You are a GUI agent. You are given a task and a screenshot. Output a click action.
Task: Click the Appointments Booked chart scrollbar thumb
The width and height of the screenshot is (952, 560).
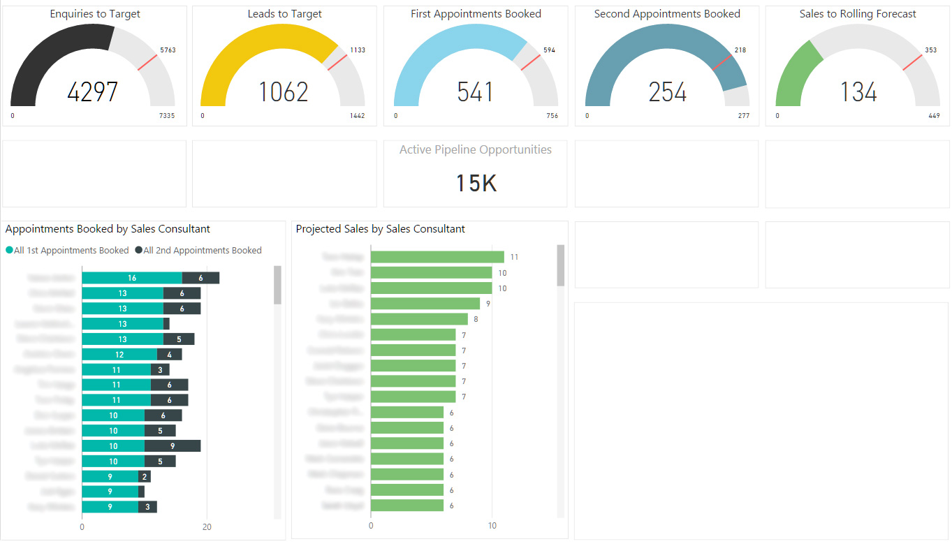pyautogui.click(x=277, y=285)
